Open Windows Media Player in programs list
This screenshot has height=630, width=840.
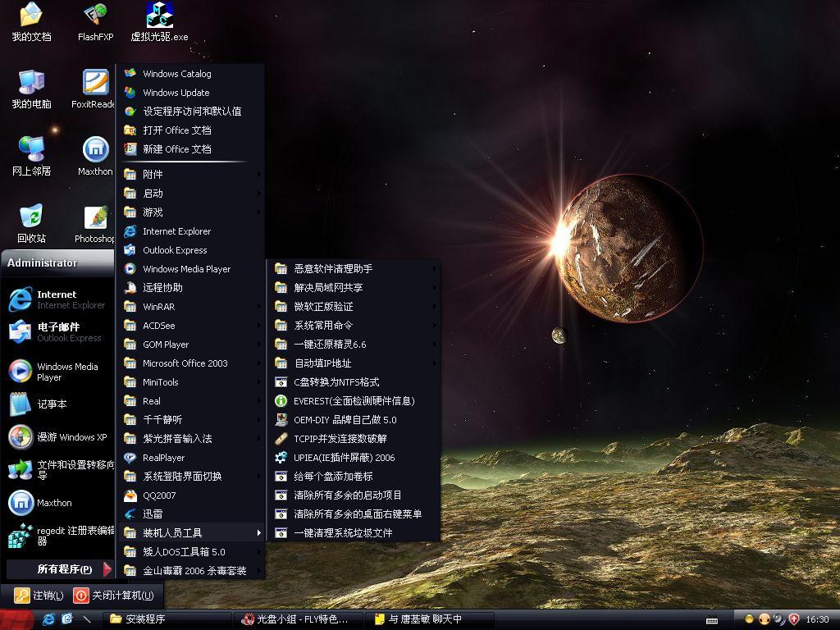pyautogui.click(x=190, y=269)
